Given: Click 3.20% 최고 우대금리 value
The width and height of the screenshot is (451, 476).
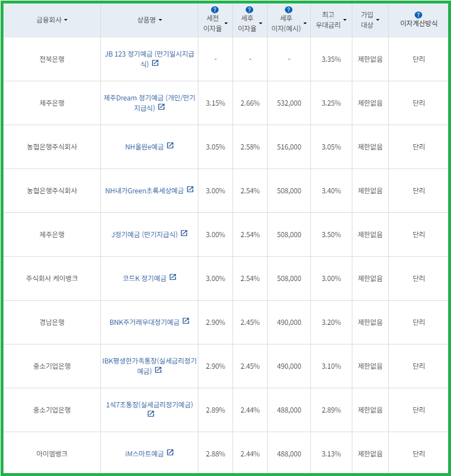Looking at the screenshot, I should pos(331,323).
